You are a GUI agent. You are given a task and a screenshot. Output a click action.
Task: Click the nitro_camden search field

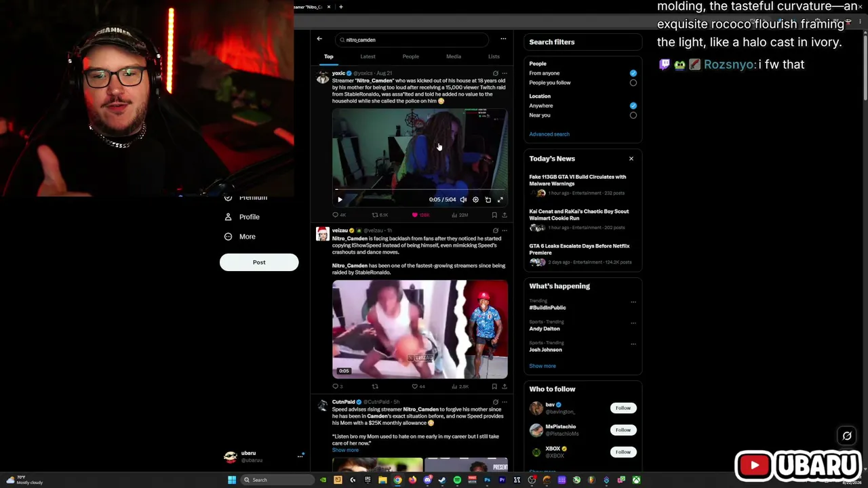point(412,40)
